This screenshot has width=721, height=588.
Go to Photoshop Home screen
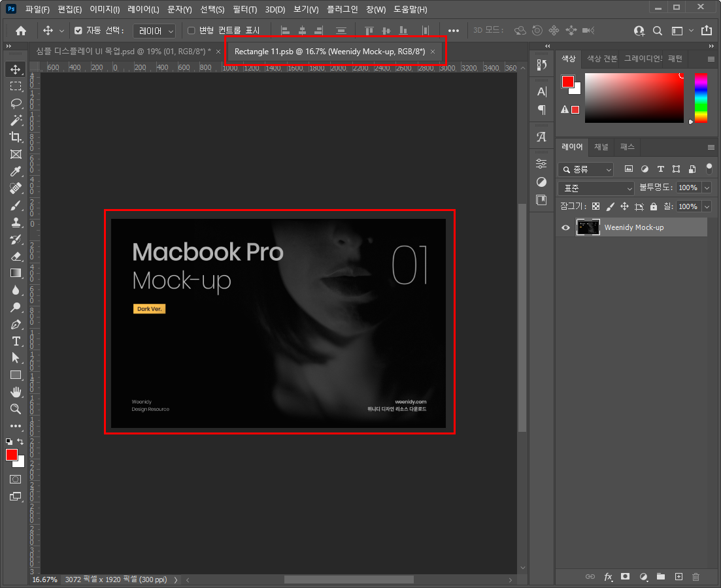pyautogui.click(x=21, y=31)
